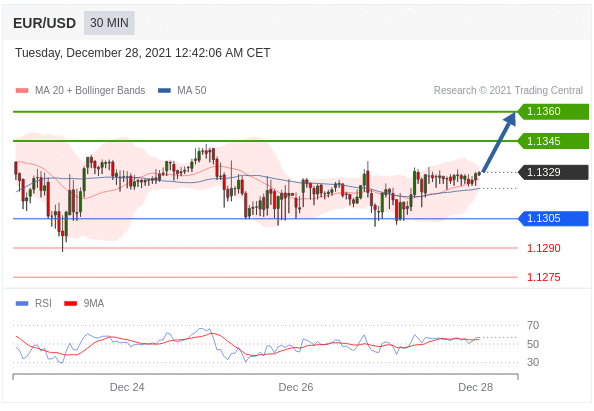Toggle the MA 20 + Bollinger Bands legend
Screen dimensions: 594x411
click(80, 91)
